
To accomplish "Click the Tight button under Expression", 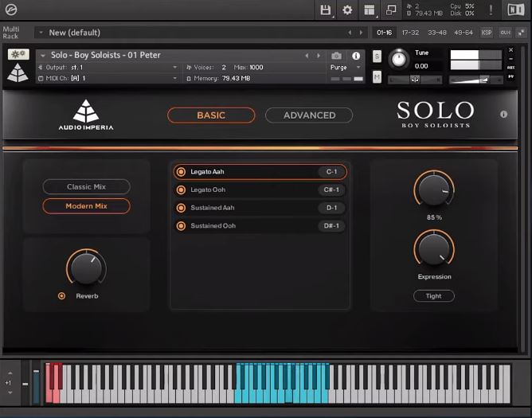I will (x=433, y=295).
